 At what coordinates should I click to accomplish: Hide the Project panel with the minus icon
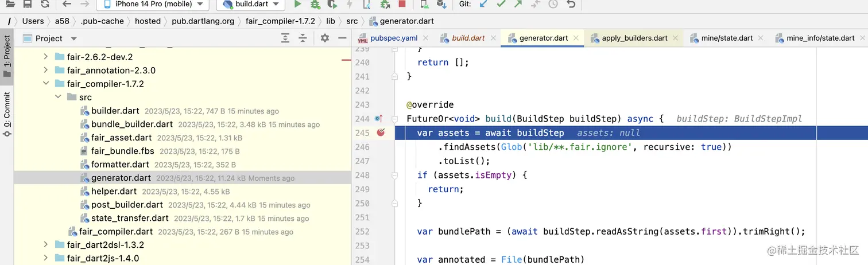342,38
